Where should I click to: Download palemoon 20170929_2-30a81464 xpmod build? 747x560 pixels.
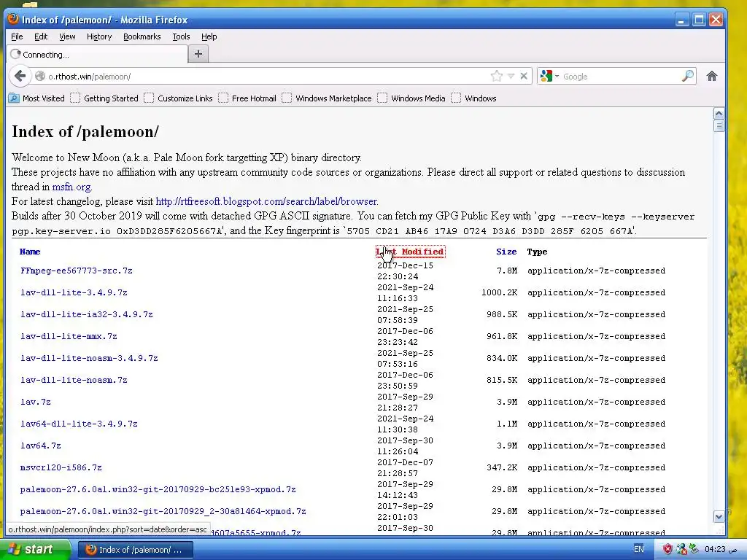(163, 511)
